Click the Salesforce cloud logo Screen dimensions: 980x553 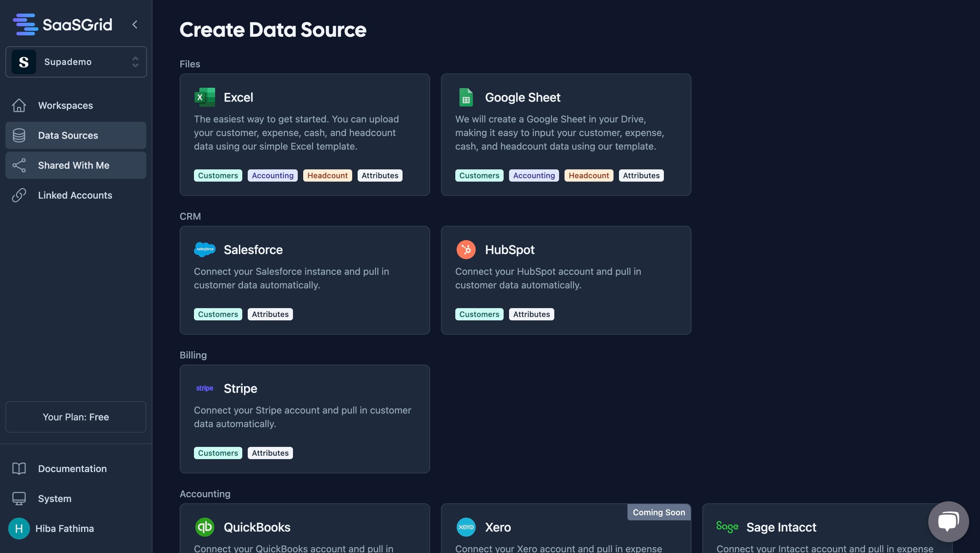pos(205,250)
